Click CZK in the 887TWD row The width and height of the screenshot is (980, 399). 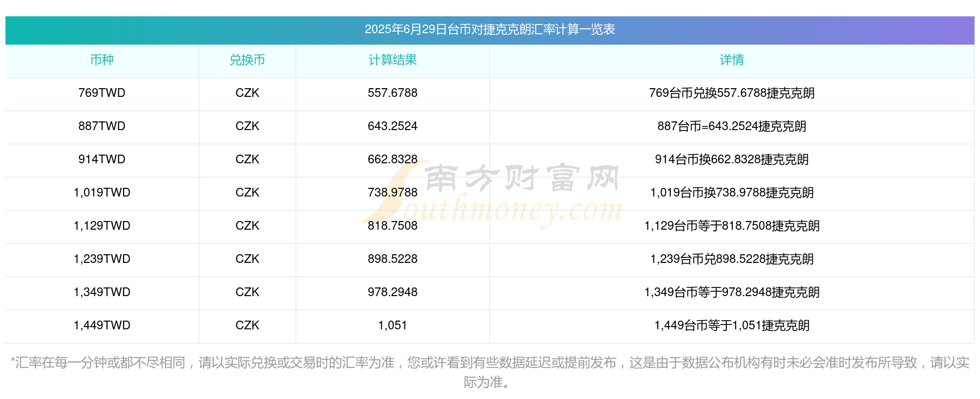click(247, 126)
